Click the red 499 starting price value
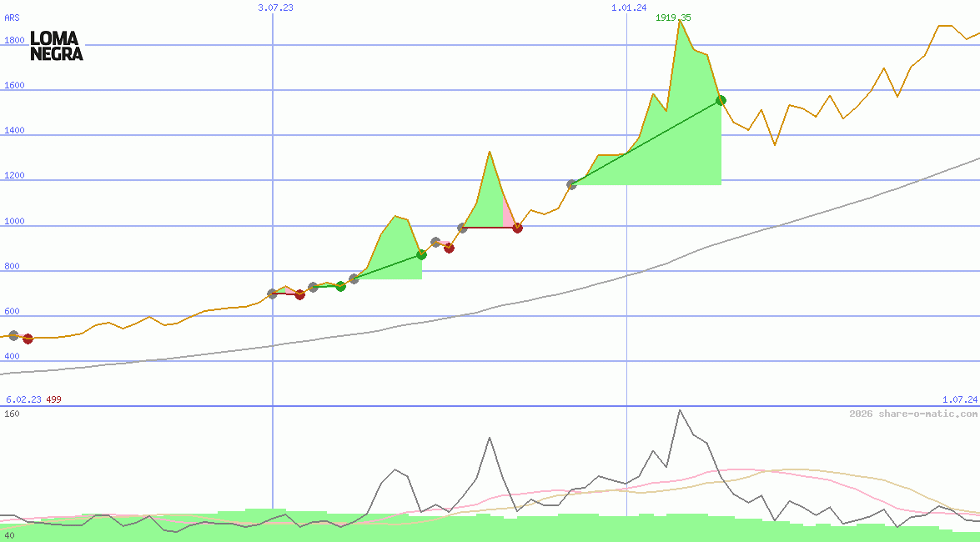 [53, 399]
